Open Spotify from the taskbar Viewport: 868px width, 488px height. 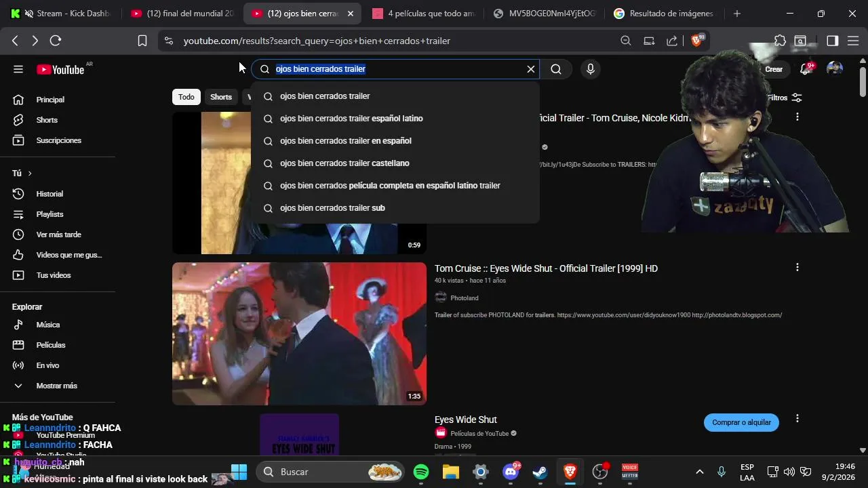pos(421,472)
